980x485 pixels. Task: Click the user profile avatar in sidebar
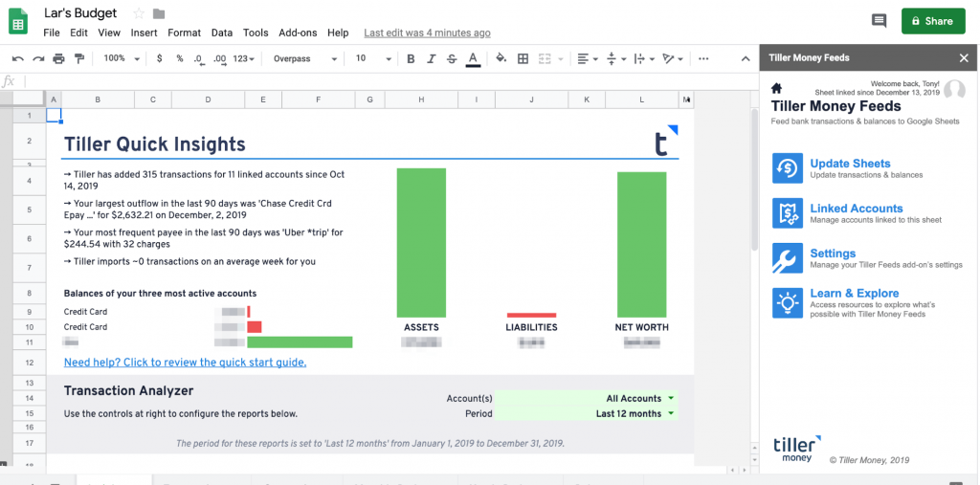click(x=954, y=90)
